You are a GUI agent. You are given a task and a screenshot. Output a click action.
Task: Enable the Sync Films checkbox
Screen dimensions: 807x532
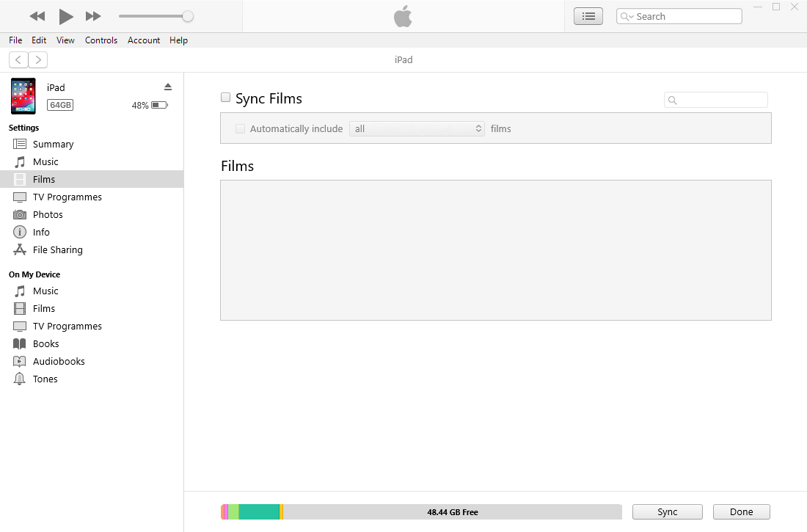click(225, 98)
